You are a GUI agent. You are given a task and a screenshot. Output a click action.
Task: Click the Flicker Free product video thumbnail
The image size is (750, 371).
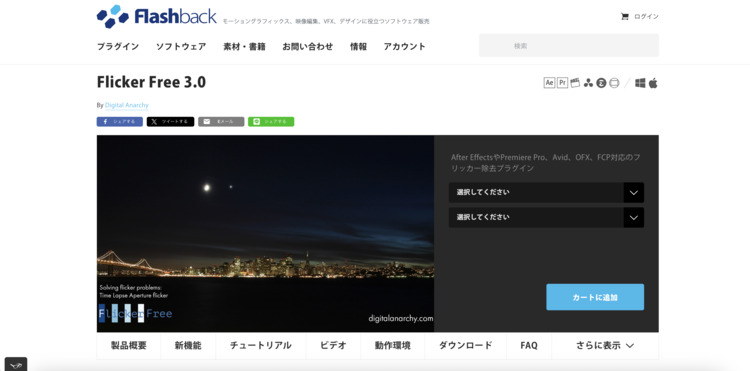pyautogui.click(x=265, y=234)
